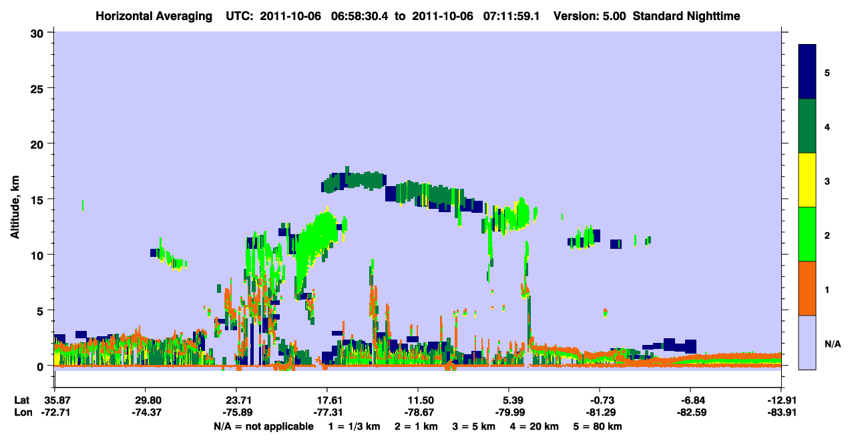The image size is (868, 445).
Task: Click longitude value '-79.99'
Action: click(x=509, y=412)
